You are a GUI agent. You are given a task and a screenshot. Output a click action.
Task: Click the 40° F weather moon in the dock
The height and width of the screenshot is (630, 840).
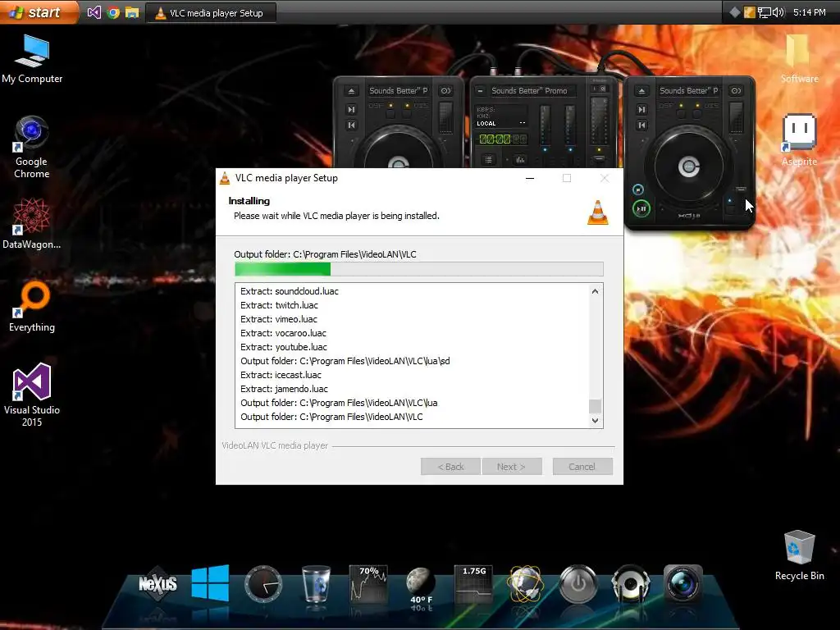point(421,584)
